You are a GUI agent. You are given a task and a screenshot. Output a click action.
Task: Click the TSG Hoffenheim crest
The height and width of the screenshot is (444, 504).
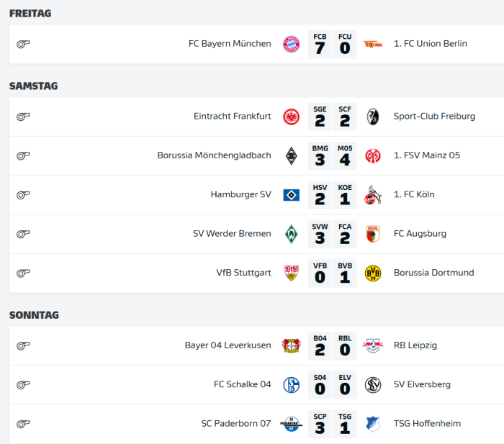click(373, 424)
